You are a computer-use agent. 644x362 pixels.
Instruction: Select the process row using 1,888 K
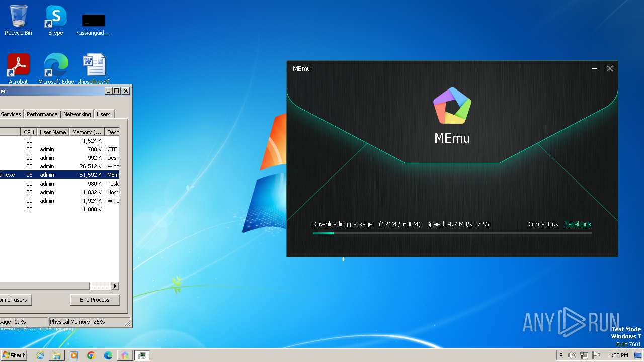[x=59, y=209]
